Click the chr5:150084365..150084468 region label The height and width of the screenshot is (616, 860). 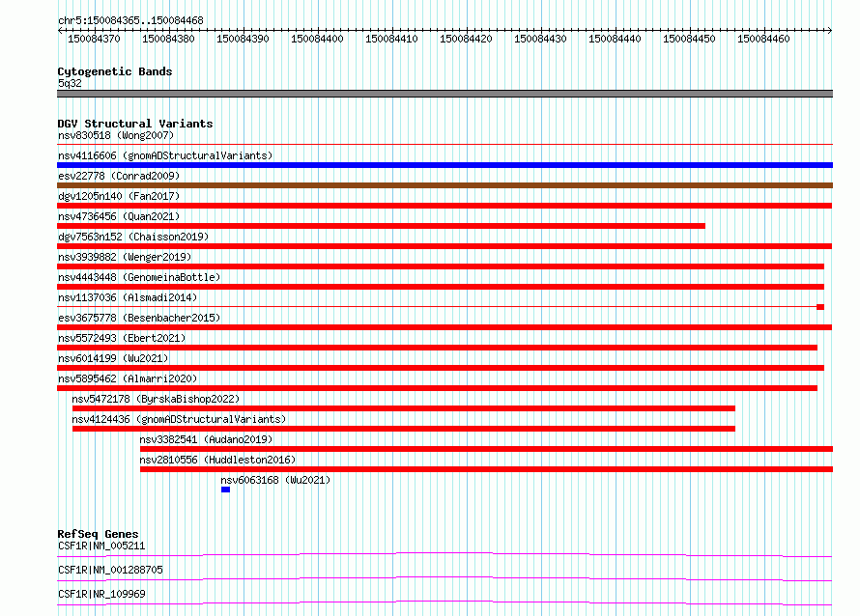[x=130, y=20]
